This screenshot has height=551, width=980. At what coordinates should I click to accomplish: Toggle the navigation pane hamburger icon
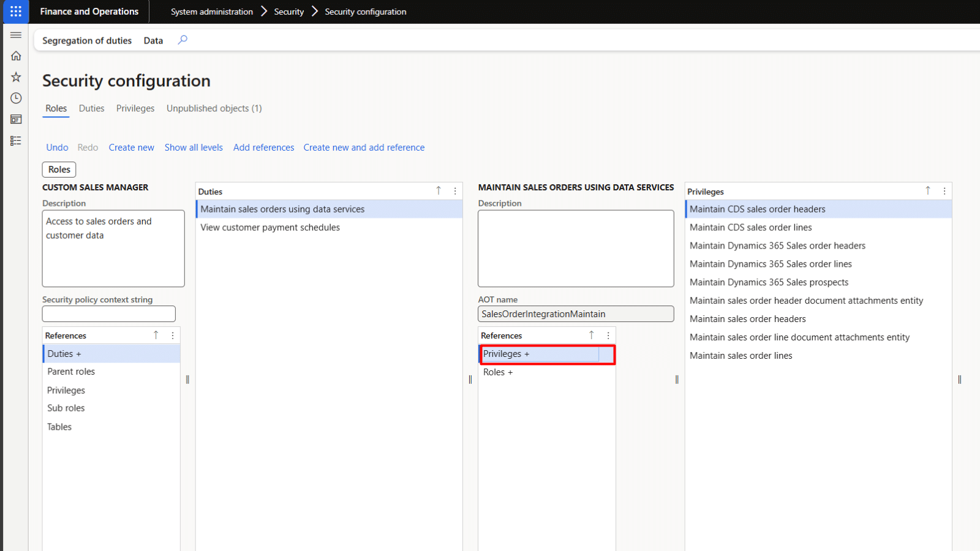(16, 35)
